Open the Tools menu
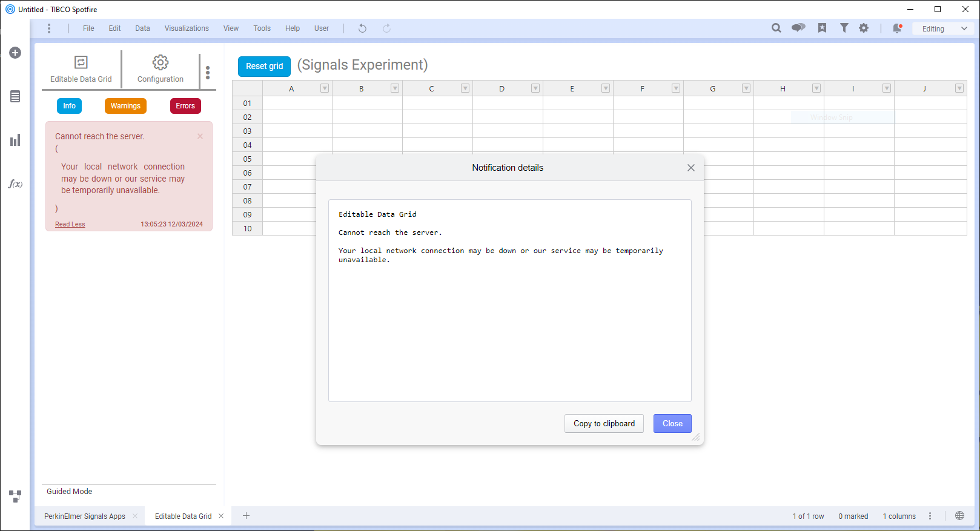Viewport: 980px width, 531px height. point(262,28)
